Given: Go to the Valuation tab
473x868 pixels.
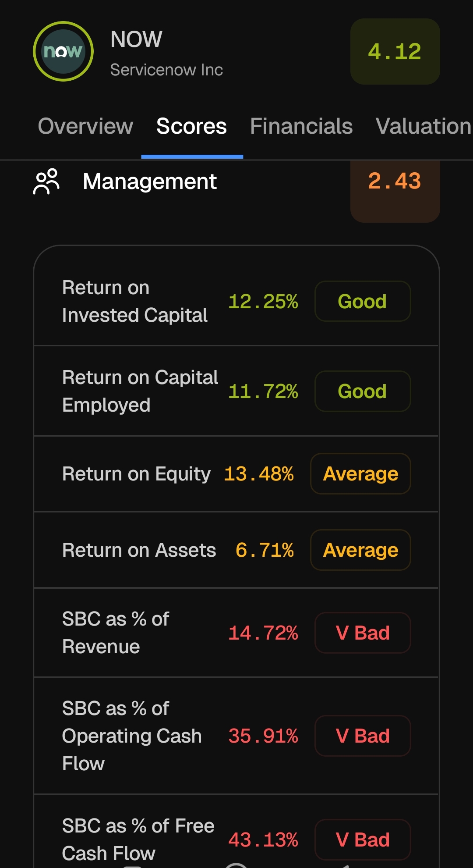Looking at the screenshot, I should 424,126.
